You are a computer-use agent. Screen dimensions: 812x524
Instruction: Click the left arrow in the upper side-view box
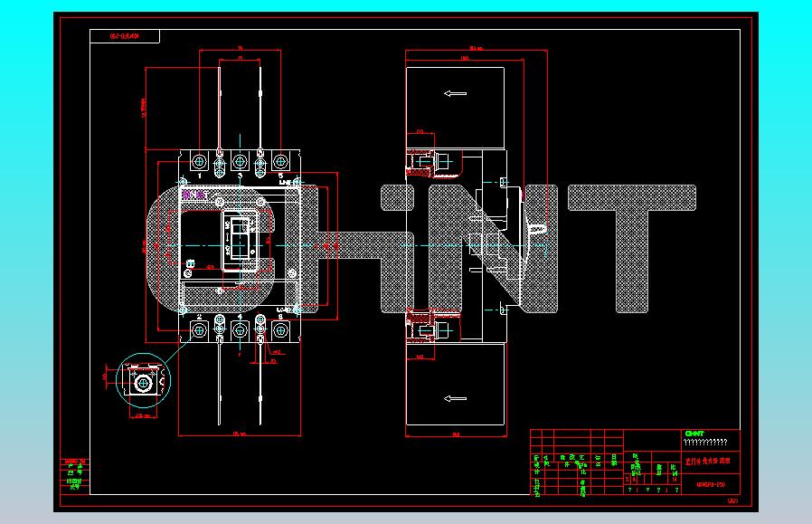(x=455, y=94)
